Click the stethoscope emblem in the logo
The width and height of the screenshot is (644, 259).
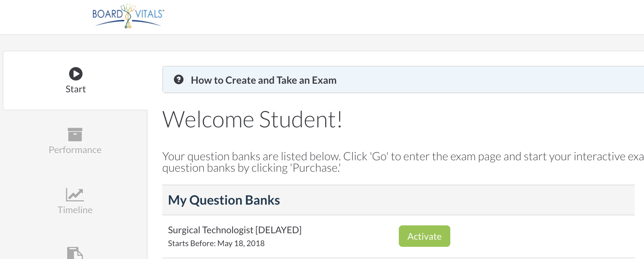pyautogui.click(x=128, y=16)
